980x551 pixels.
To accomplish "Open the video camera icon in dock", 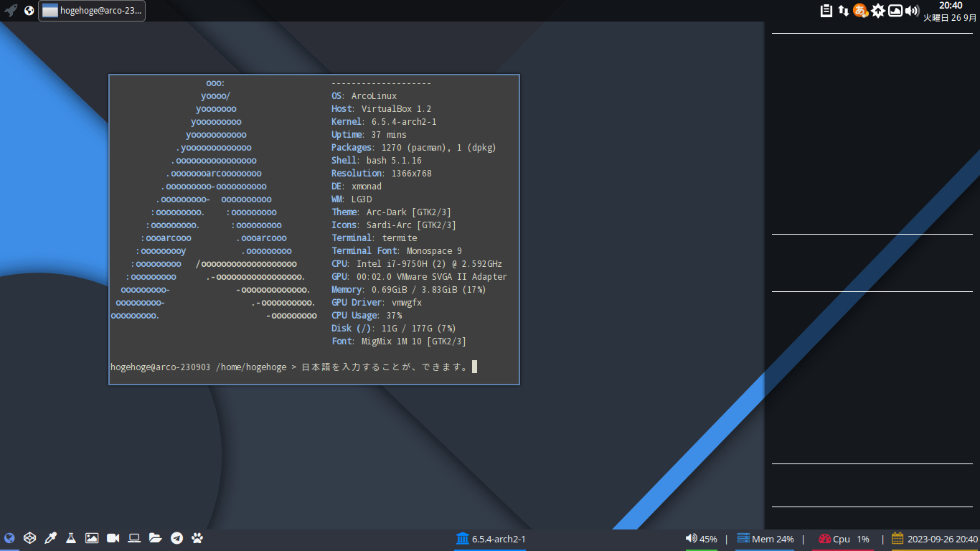I will [x=113, y=538].
